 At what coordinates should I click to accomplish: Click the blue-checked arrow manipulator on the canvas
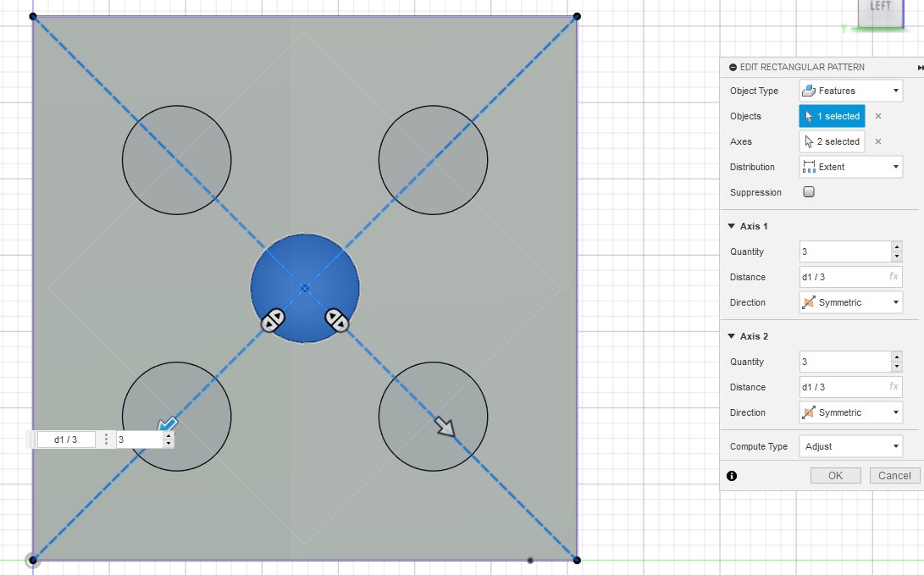(x=167, y=424)
